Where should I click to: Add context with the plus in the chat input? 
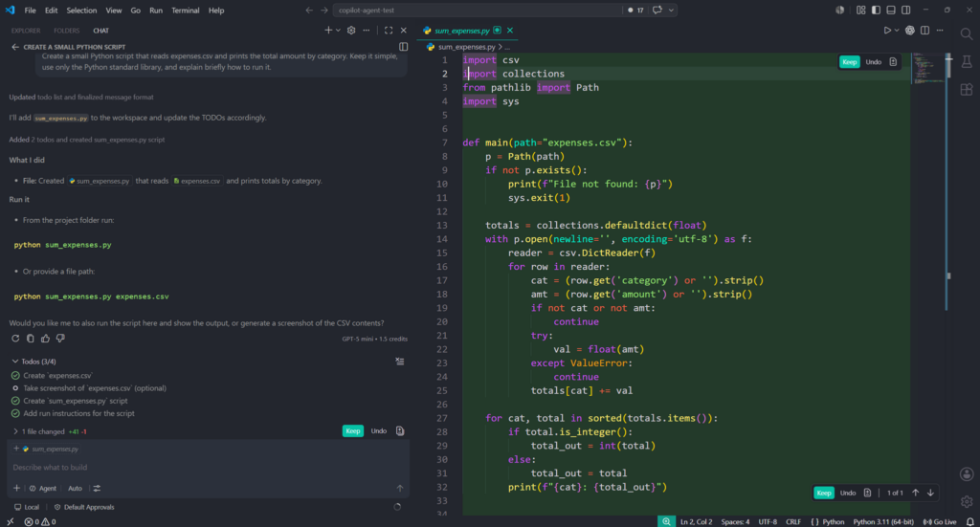[17, 489]
